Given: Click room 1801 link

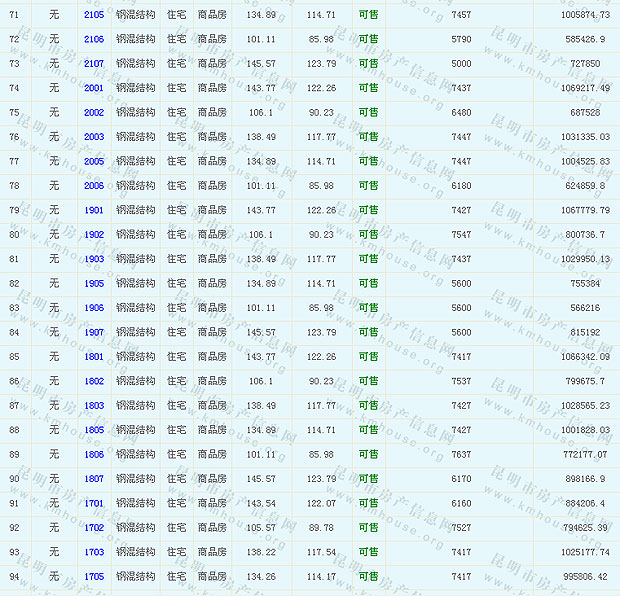Looking at the screenshot, I should (93, 357).
